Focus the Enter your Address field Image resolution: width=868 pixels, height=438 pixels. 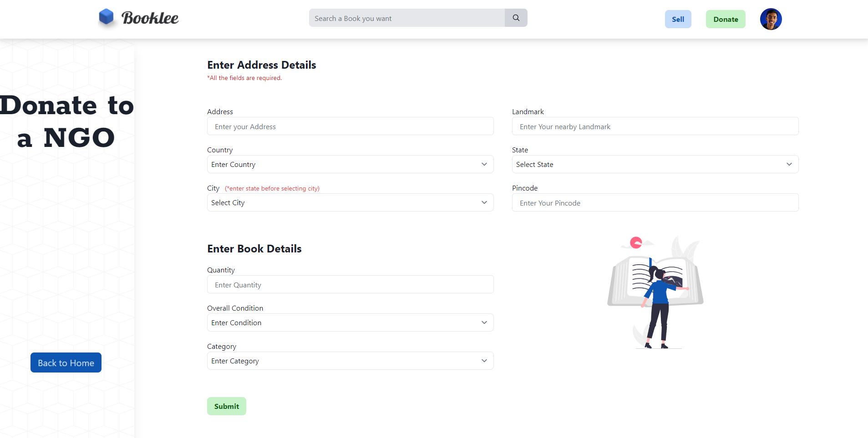coord(350,126)
